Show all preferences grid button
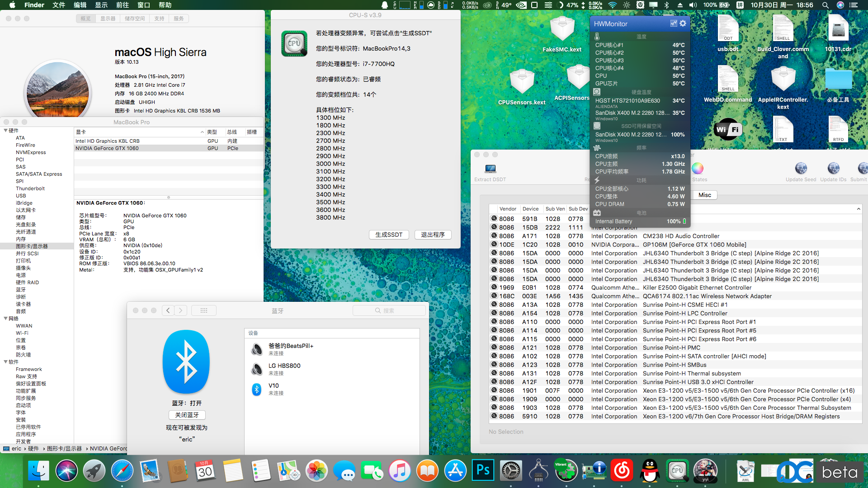The height and width of the screenshot is (488, 868). click(x=204, y=310)
